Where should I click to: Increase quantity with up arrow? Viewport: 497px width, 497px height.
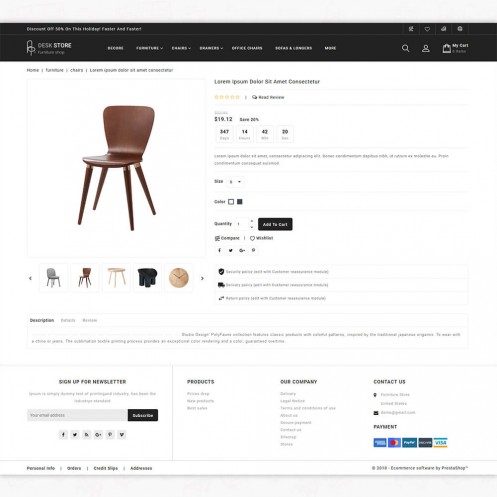[252, 221]
